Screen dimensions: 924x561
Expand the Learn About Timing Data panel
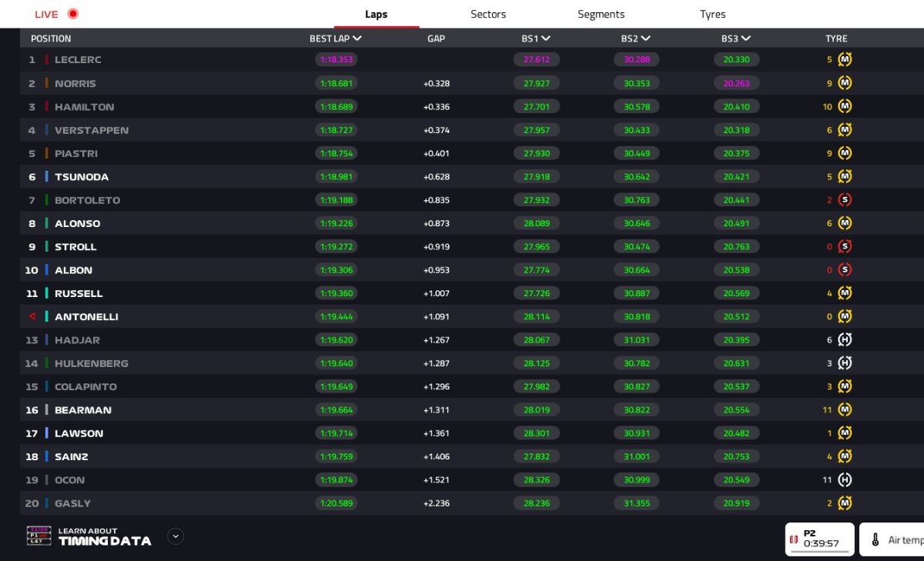tap(176, 536)
